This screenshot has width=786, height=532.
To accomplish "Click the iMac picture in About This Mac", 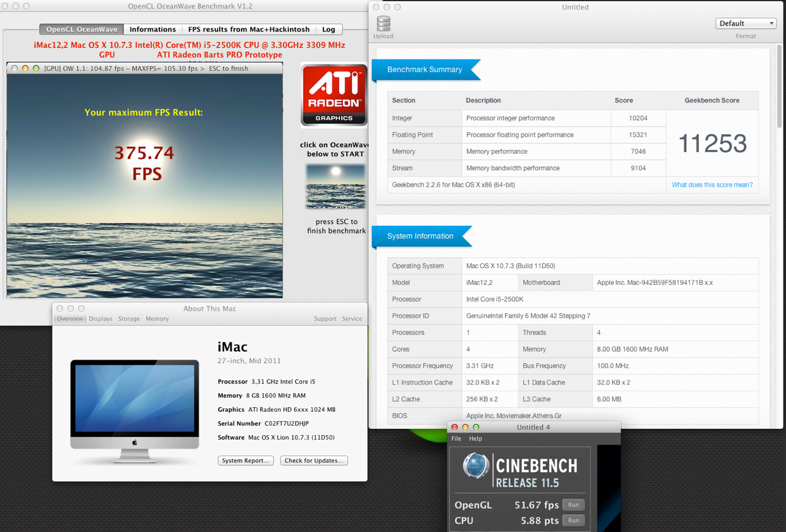I will click(135, 412).
